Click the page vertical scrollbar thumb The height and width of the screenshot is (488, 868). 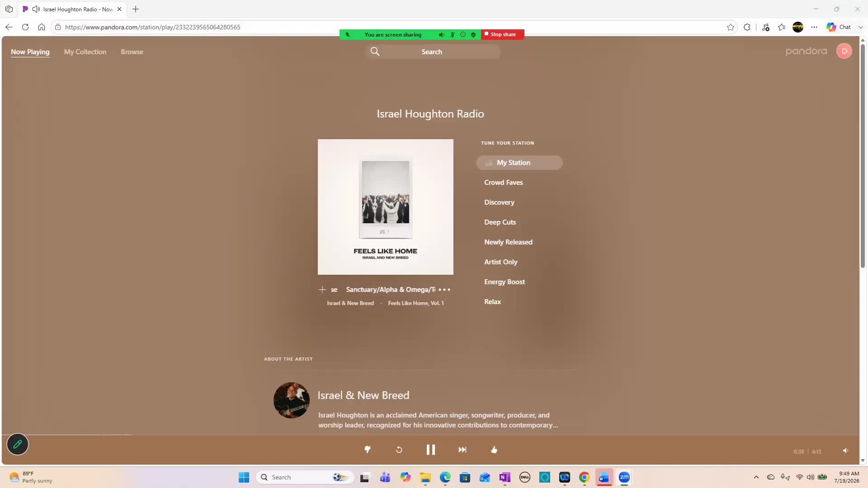coord(863,156)
